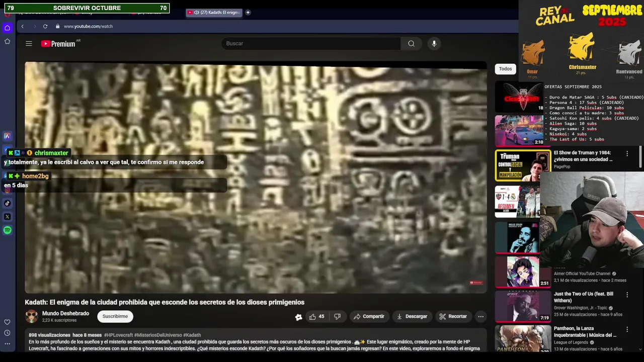Click the Buscar search field
This screenshot has height=362, width=644.
pyautogui.click(x=311, y=44)
